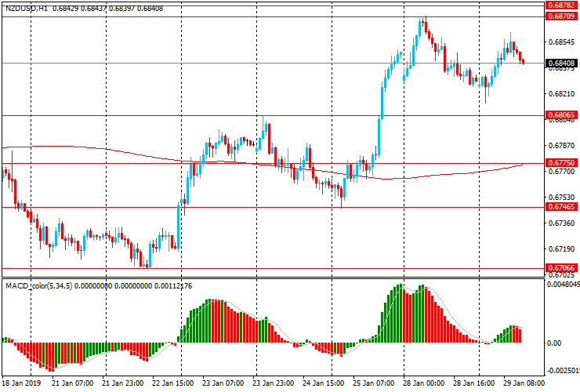580x392 pixels.
Task: Select the 0.68782 red price label
Action: pyautogui.click(x=561, y=5)
